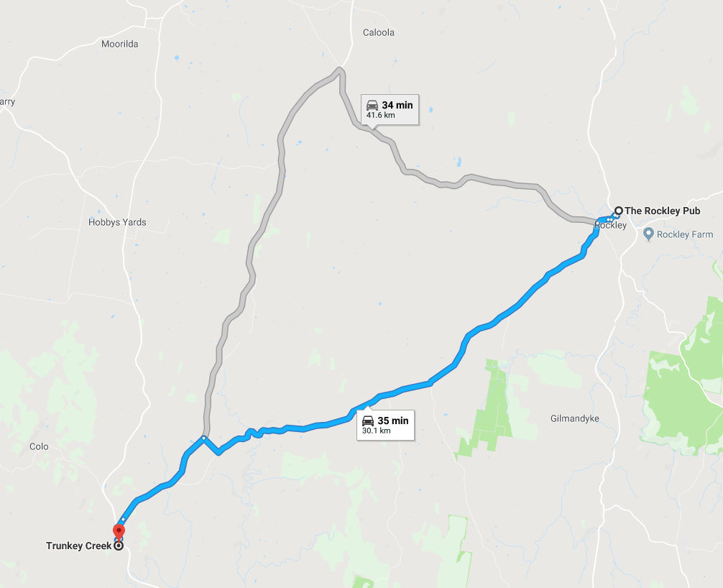723x588 pixels.
Task: Click The Rockley Pub origin marker circle
Action: (x=618, y=211)
